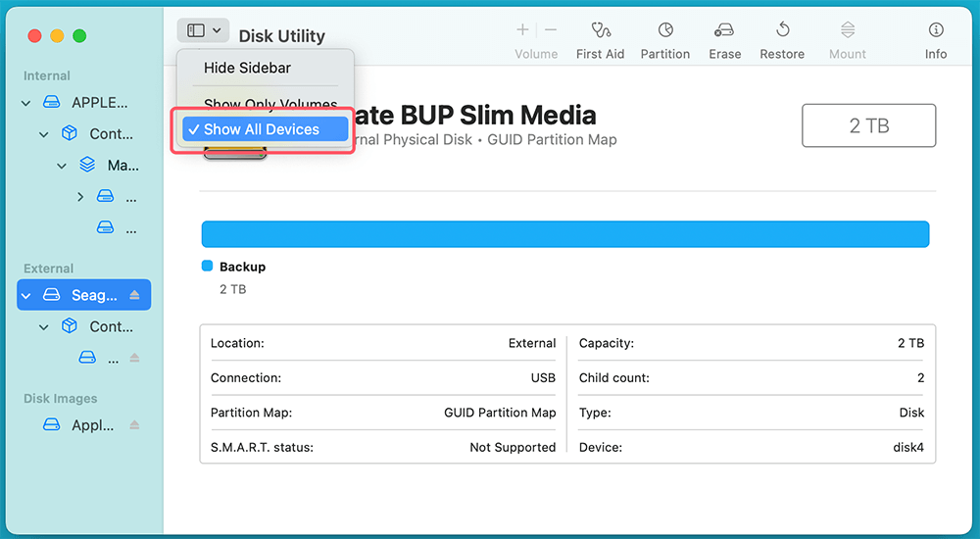The height and width of the screenshot is (539, 980).
Task: Click the Restore toolbar icon
Action: (x=782, y=30)
